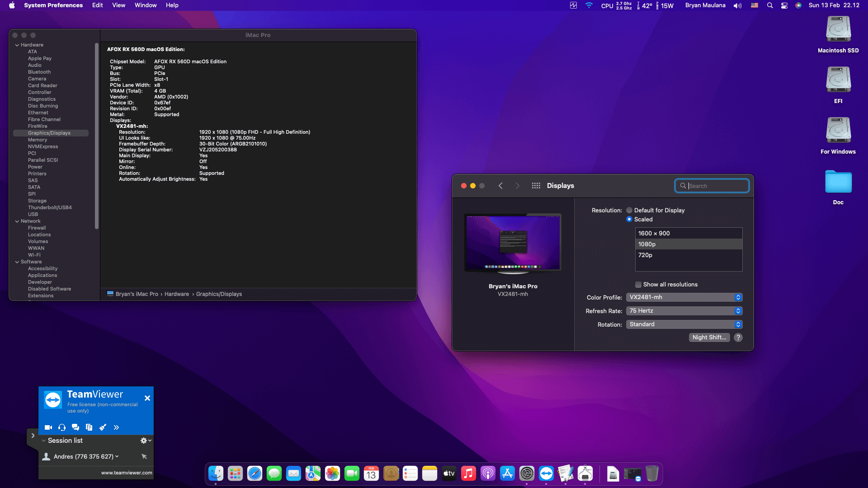Click display preview thumbnail of Bryan's iMac Pro
The image size is (868, 488).
513,243
